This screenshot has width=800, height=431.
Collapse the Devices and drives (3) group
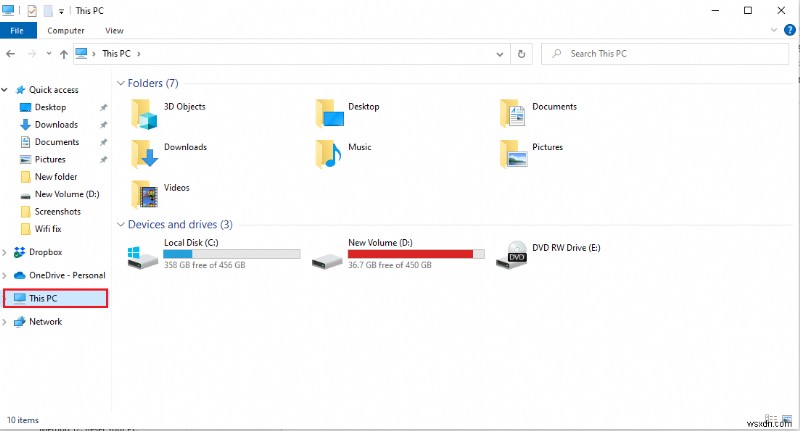pos(121,224)
